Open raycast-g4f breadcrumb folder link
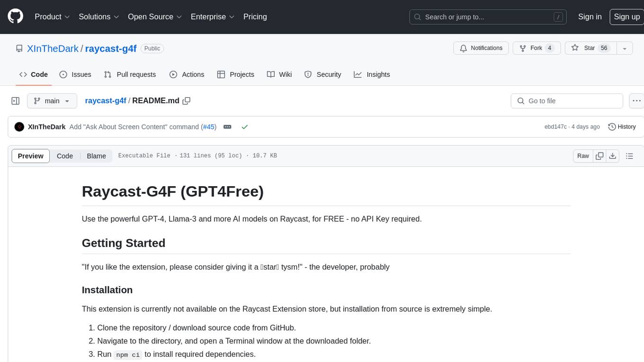The height and width of the screenshot is (362, 644). coord(106,101)
